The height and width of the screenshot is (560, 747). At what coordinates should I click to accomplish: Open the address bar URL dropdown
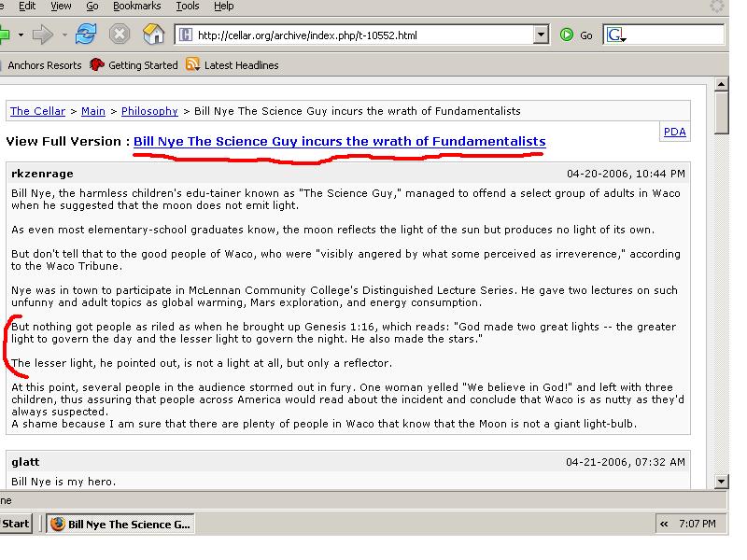[541, 35]
